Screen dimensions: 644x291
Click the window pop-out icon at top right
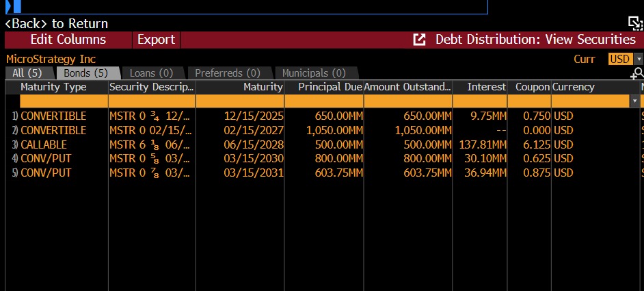click(636, 23)
